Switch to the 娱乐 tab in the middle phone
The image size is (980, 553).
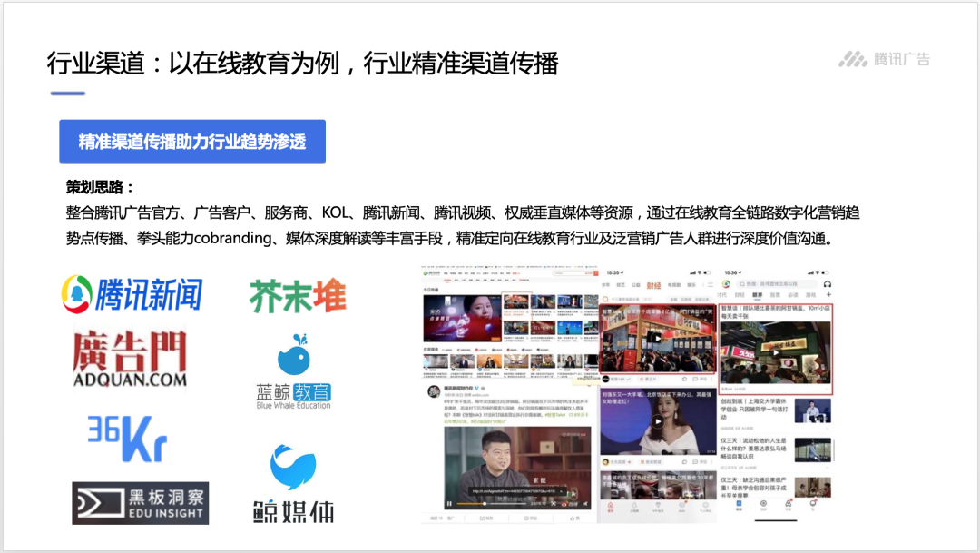[x=691, y=285]
